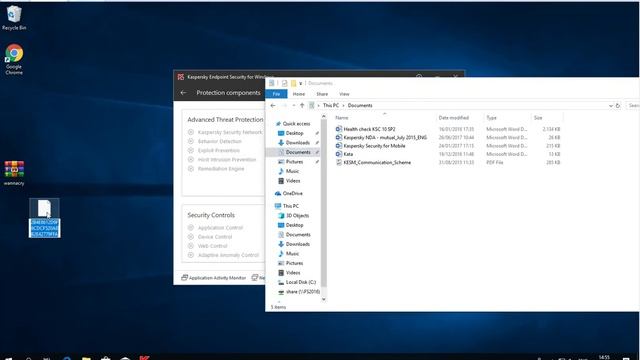Navigate forward in File Explorer
Image resolution: width=640 pixels, height=360 pixels.
tap(284, 106)
